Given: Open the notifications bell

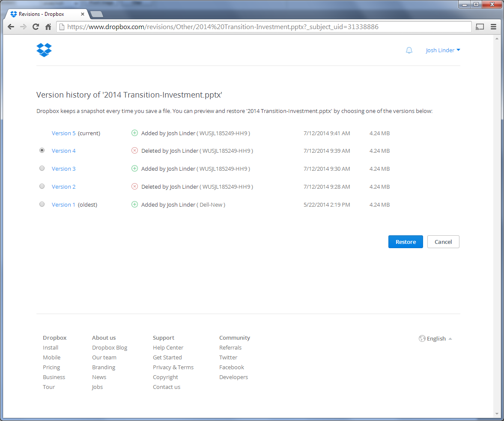Looking at the screenshot, I should click(409, 50).
